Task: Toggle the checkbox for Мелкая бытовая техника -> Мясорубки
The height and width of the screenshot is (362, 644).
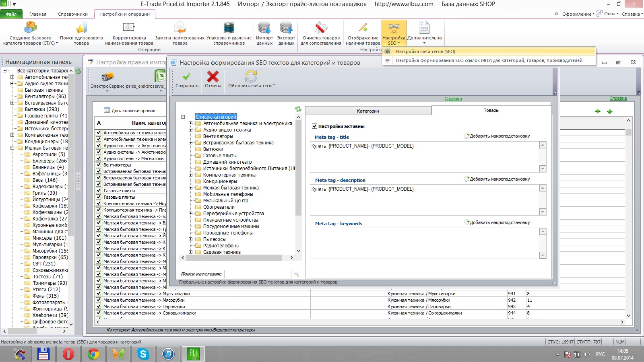Action: [98, 300]
